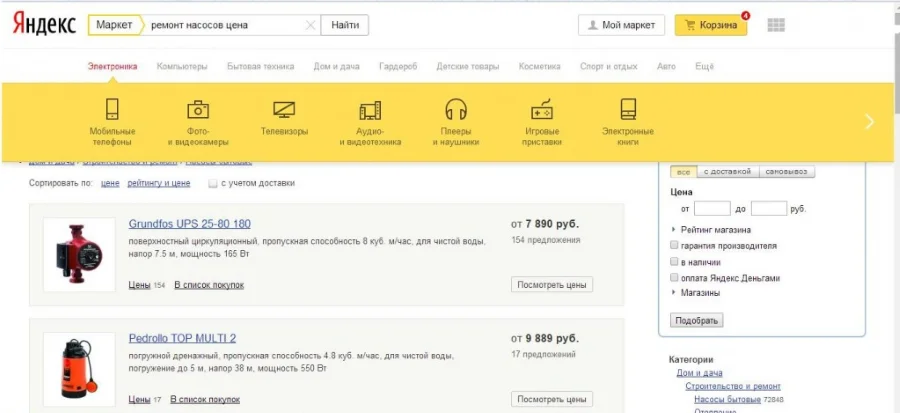Open the Авто menu tab
900x413 pixels.
tap(666, 67)
